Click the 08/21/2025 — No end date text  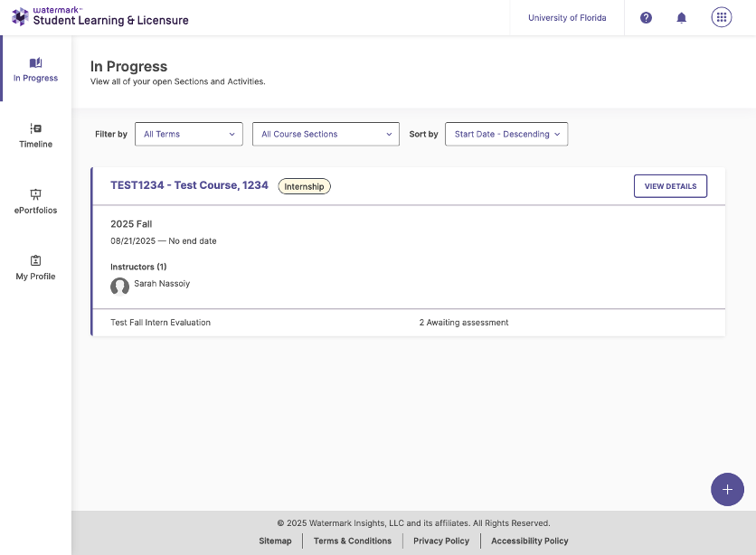click(164, 240)
